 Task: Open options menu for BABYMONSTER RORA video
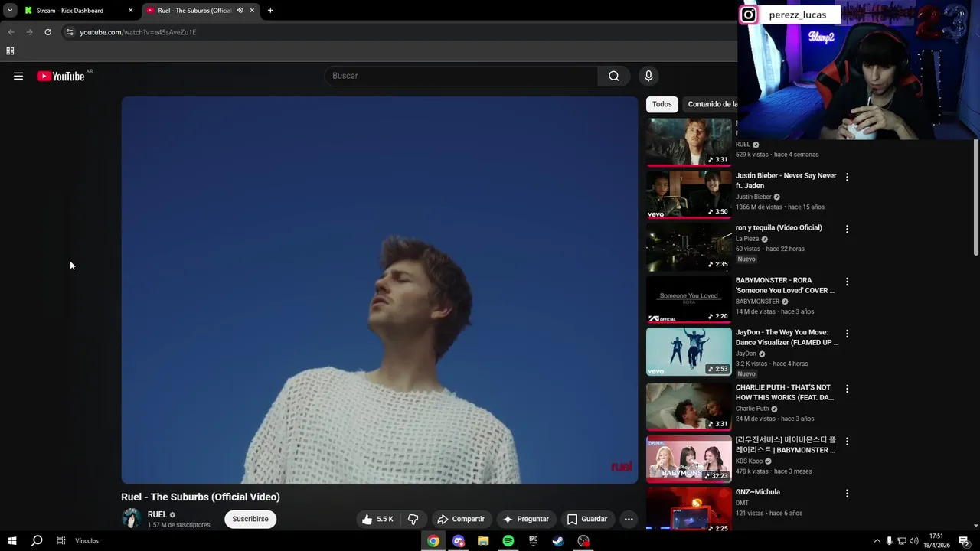[x=847, y=282]
